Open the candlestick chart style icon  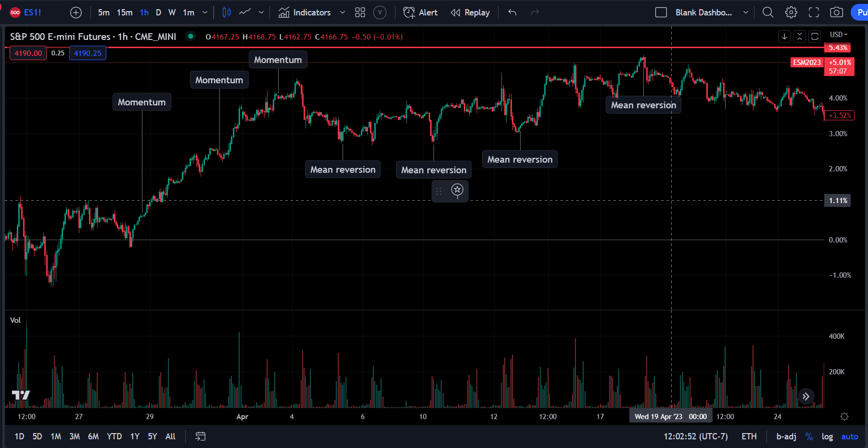pyautogui.click(x=227, y=13)
